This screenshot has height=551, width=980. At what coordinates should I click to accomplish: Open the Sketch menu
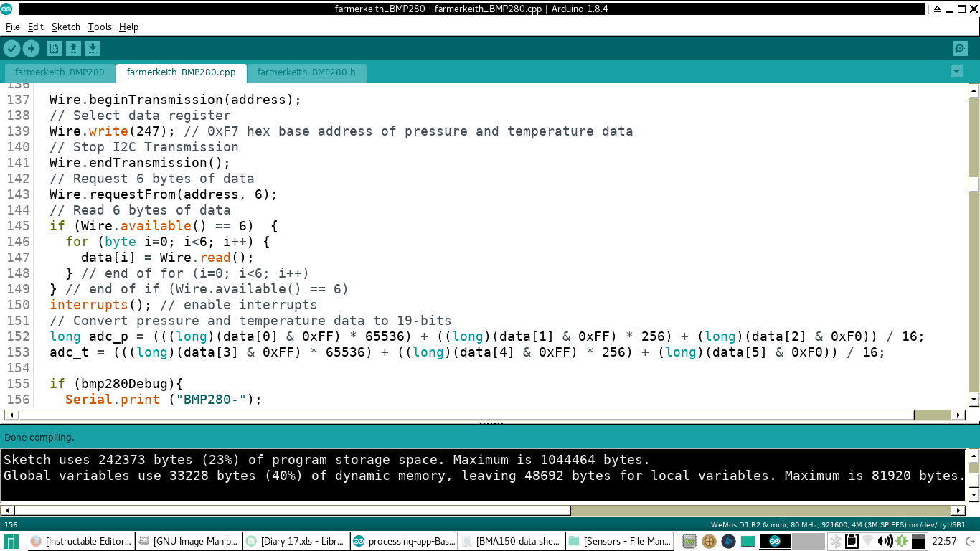coord(66,27)
